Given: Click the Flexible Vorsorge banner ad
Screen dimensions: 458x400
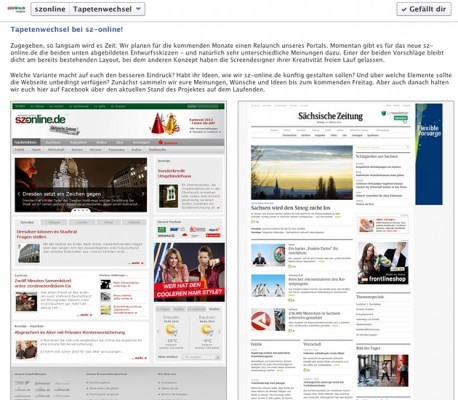Looking at the screenshot, I should pos(429,154).
